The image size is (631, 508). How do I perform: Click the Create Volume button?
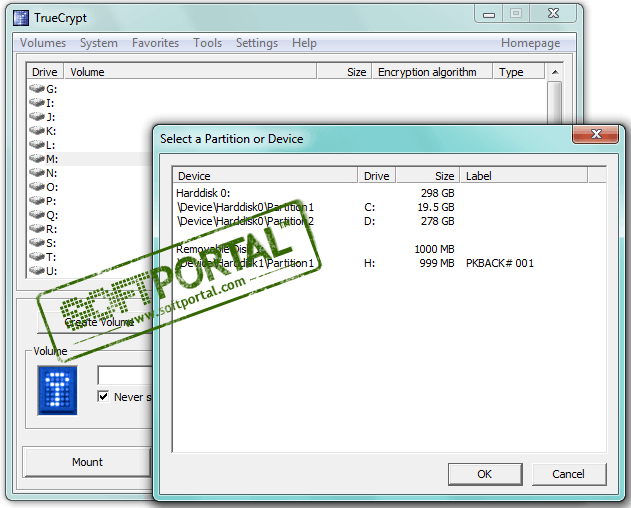point(97,322)
